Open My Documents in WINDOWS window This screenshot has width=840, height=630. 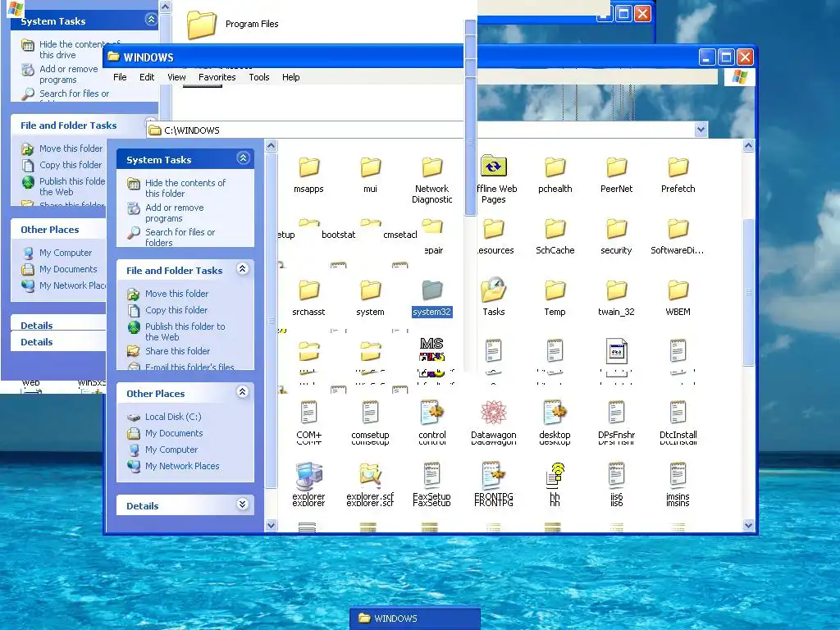(174, 433)
